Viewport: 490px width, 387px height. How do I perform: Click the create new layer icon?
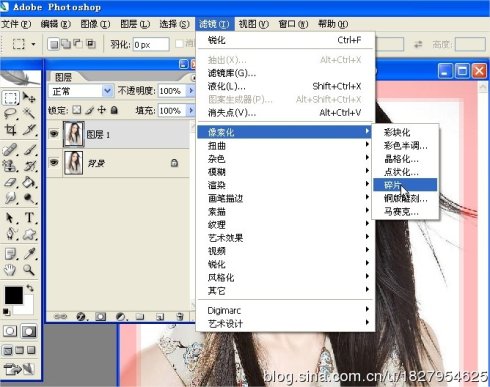tap(160, 316)
